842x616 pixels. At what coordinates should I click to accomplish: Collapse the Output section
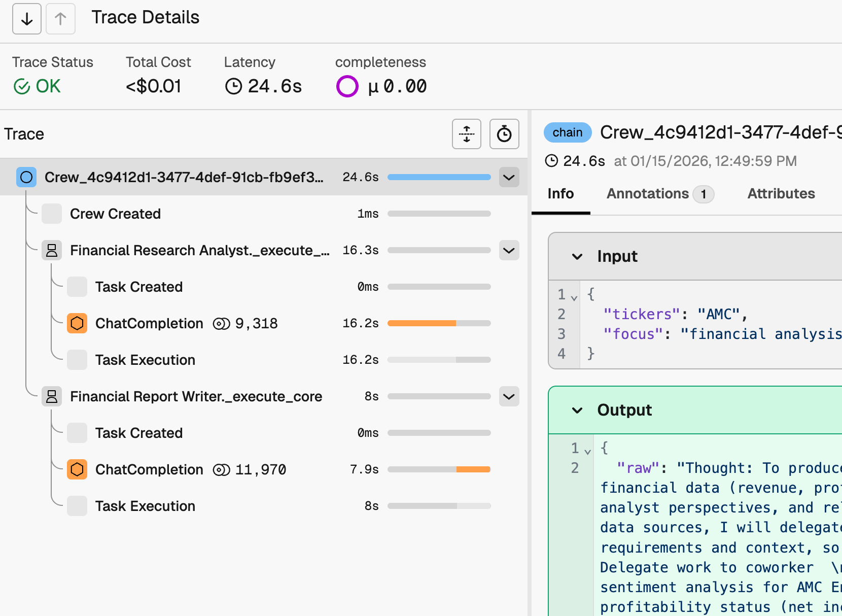pos(577,410)
